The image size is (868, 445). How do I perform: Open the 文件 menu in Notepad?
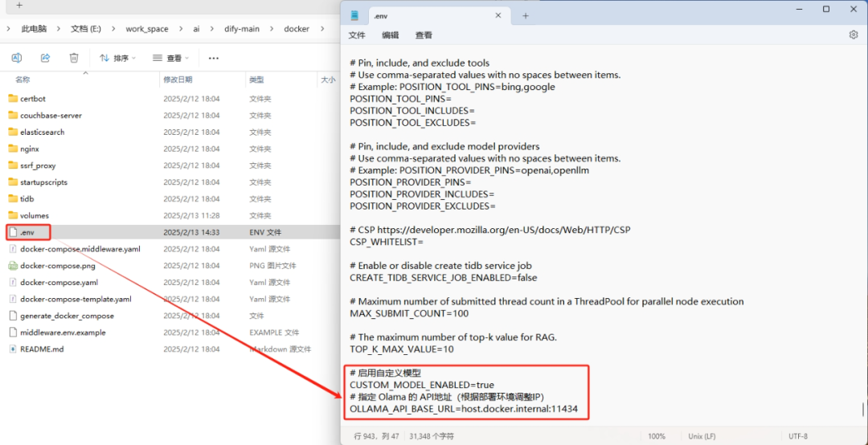[x=357, y=35]
